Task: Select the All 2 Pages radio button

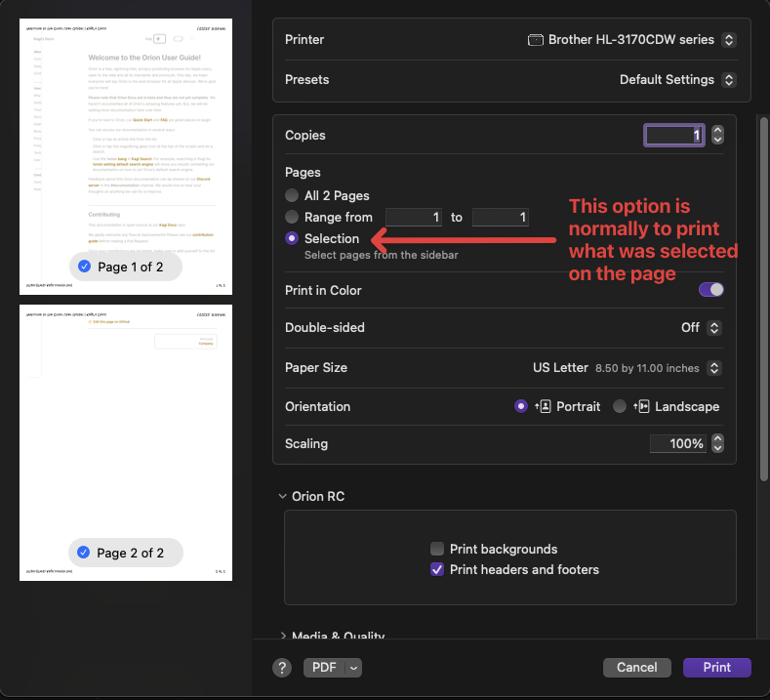Action: (292, 195)
